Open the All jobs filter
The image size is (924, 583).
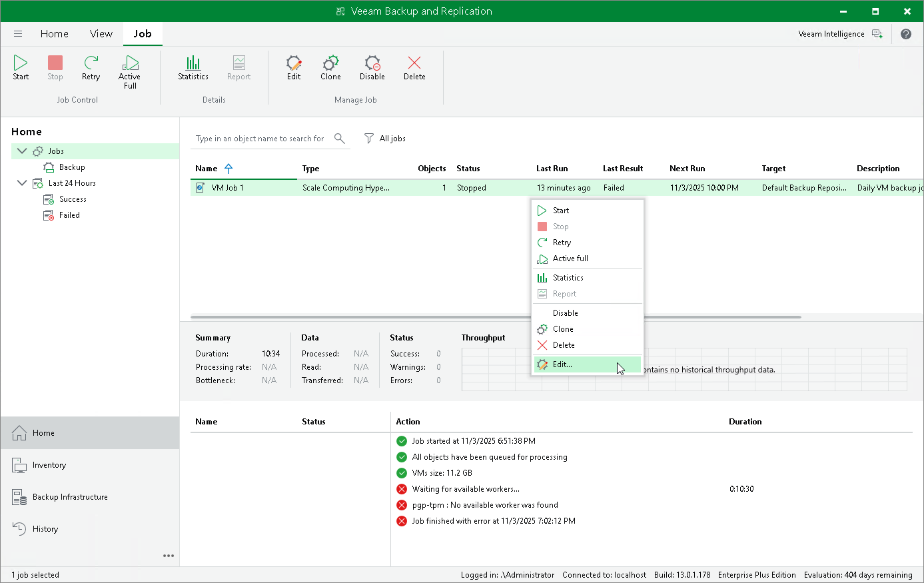[385, 139]
